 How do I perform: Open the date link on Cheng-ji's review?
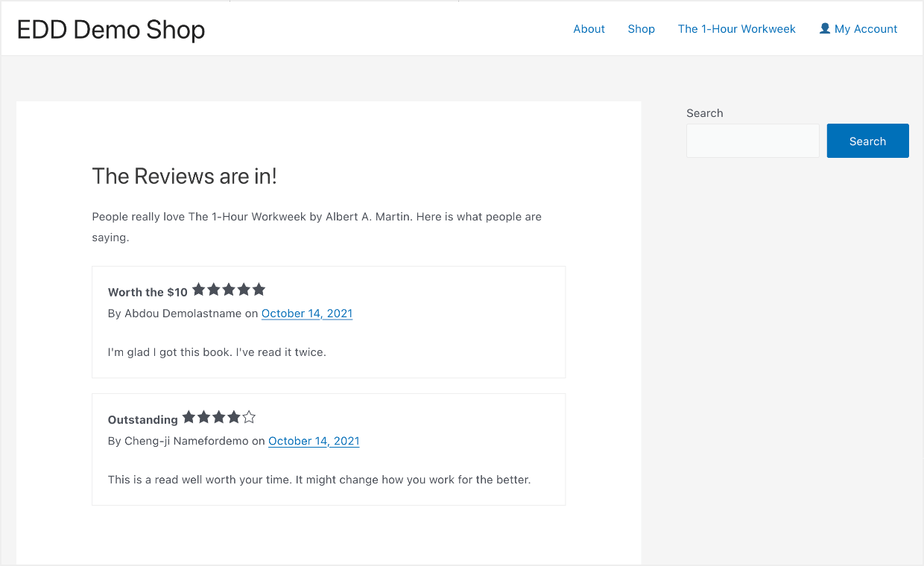tap(314, 441)
